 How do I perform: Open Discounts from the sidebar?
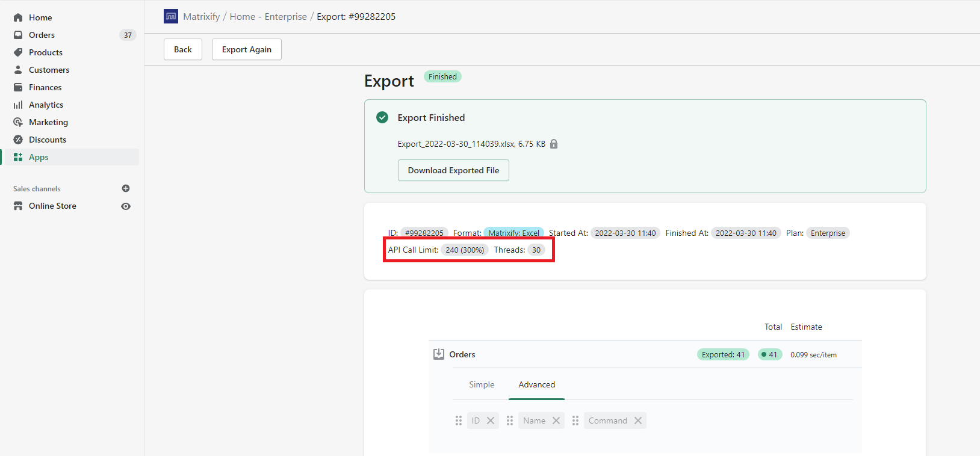click(48, 140)
